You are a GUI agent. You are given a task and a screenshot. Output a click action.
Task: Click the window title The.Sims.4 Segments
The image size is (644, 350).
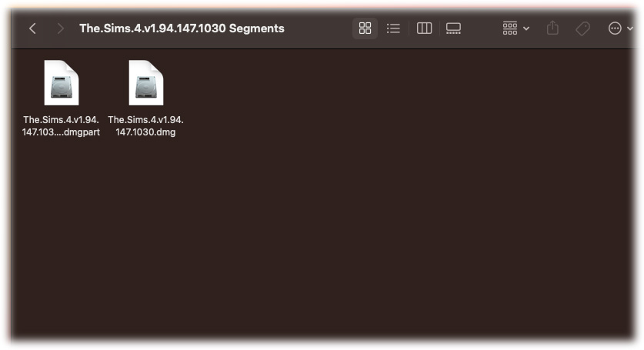182,28
